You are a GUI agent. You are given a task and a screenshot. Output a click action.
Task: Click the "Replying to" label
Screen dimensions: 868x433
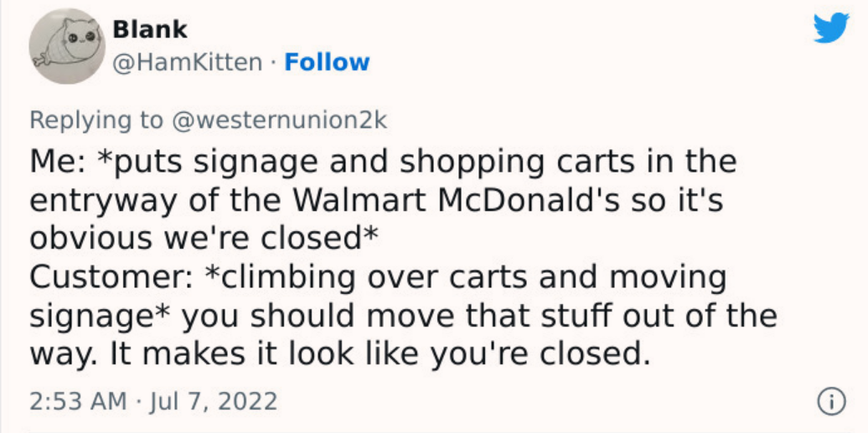pos(96,120)
